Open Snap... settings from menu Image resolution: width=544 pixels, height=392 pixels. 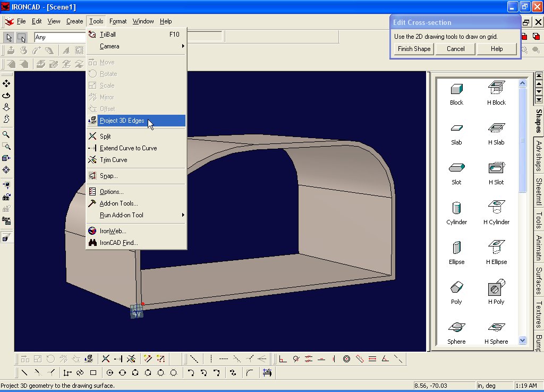click(x=137, y=176)
